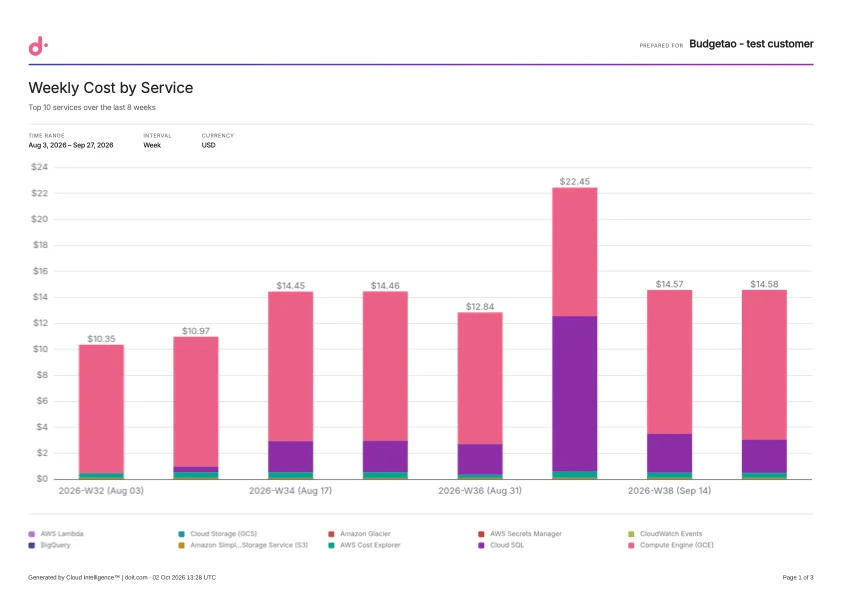The width and height of the screenshot is (842, 595).
Task: Click the AWS Cost Explorer legend marker
Action: coord(331,545)
